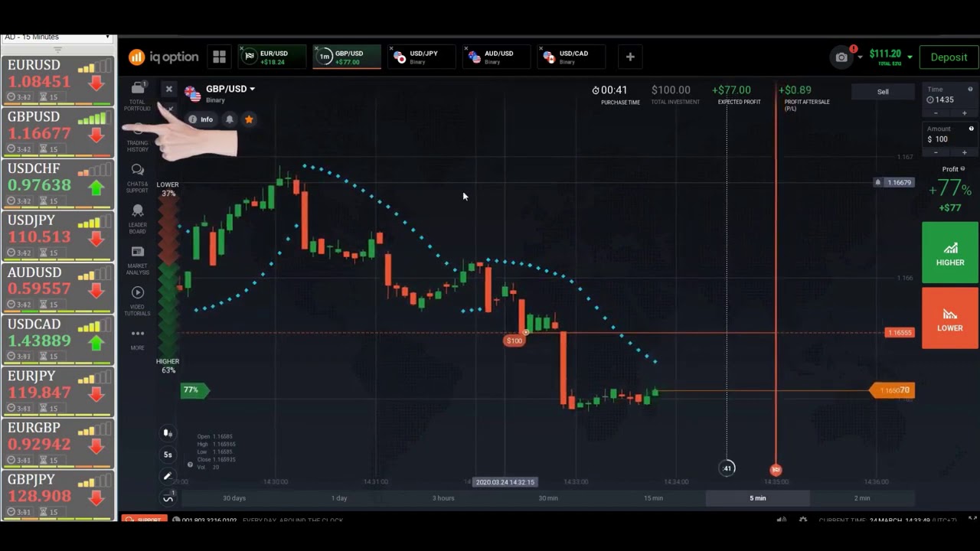This screenshot has height=551, width=980.
Task: Click the expiration flag marker on timeline
Action: pyautogui.click(x=776, y=469)
